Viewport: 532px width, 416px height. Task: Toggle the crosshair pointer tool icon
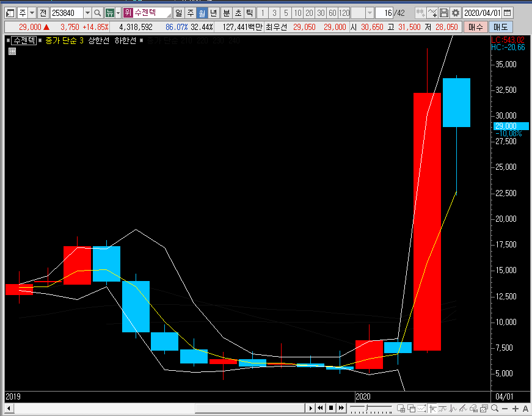click(432, 408)
